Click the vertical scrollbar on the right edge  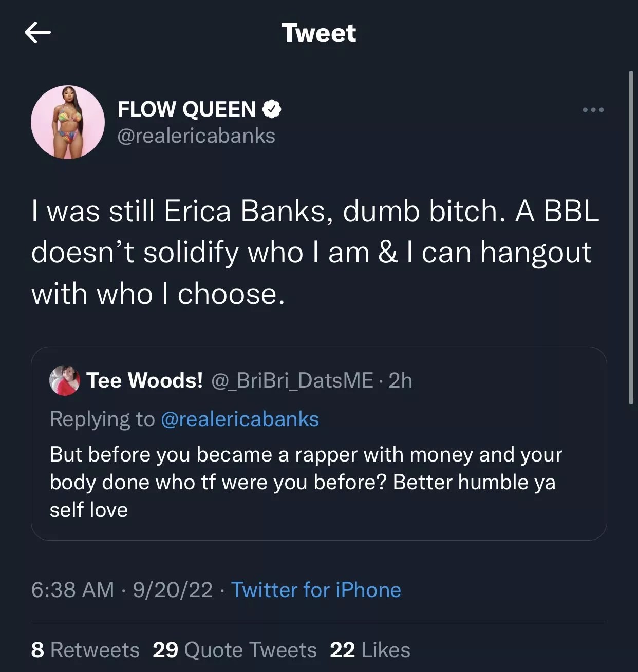pyautogui.click(x=631, y=237)
